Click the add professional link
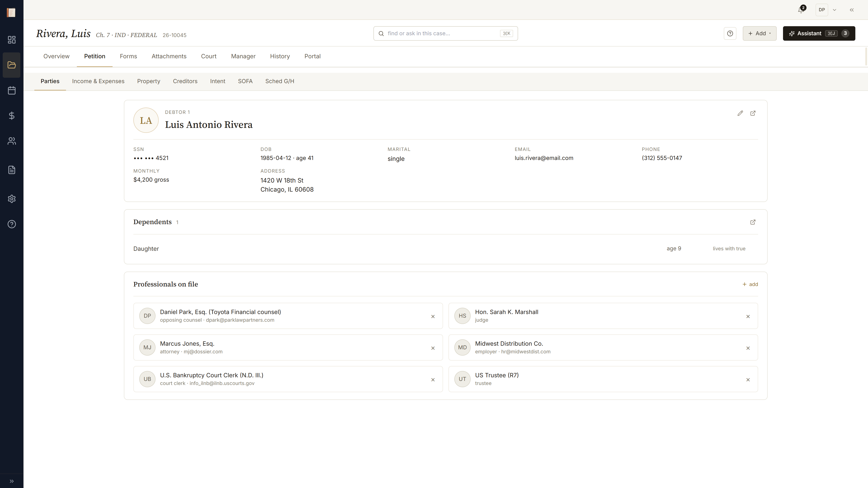This screenshot has width=868, height=488. point(750,284)
